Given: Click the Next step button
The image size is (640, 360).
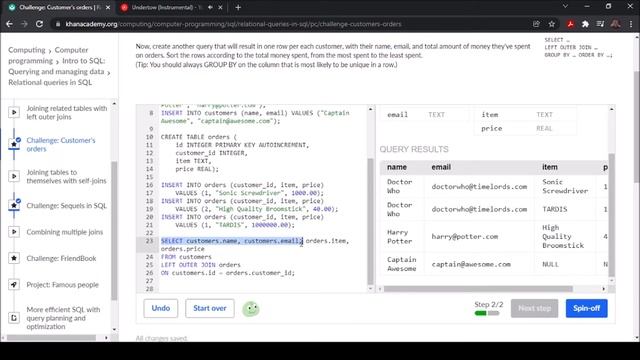Looking at the screenshot, I should [x=534, y=308].
